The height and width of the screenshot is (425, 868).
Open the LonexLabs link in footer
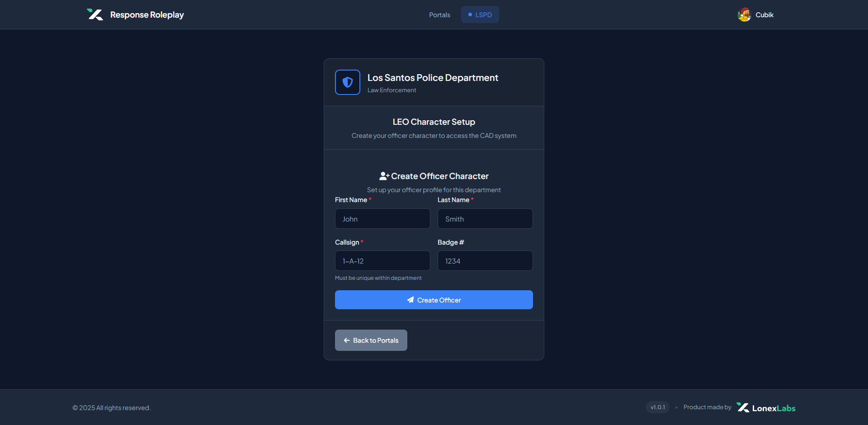tap(774, 408)
